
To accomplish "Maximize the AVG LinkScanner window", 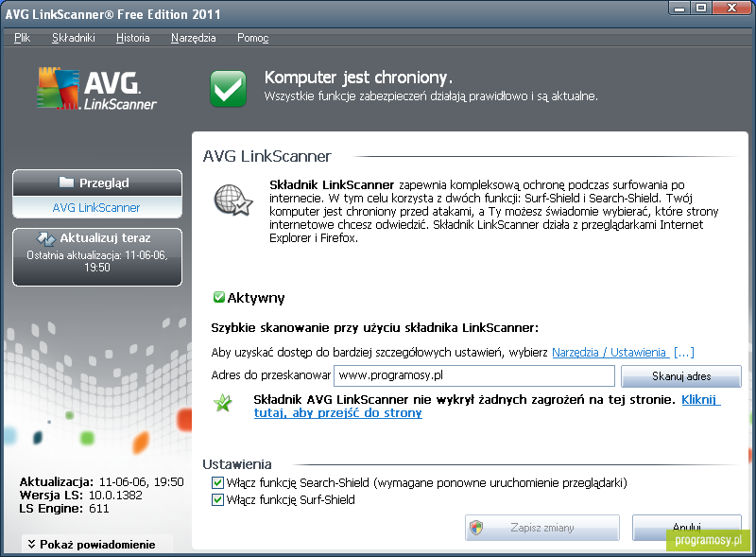I will click(x=701, y=9).
